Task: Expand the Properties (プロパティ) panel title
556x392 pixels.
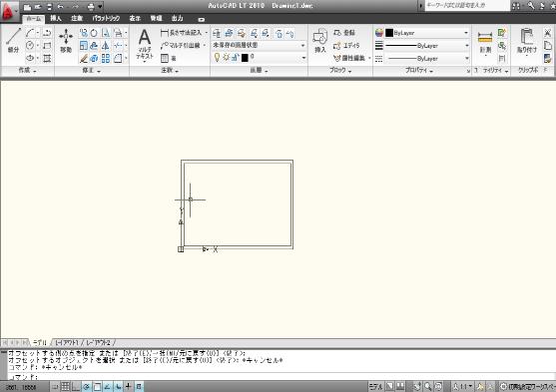Action: [x=419, y=70]
